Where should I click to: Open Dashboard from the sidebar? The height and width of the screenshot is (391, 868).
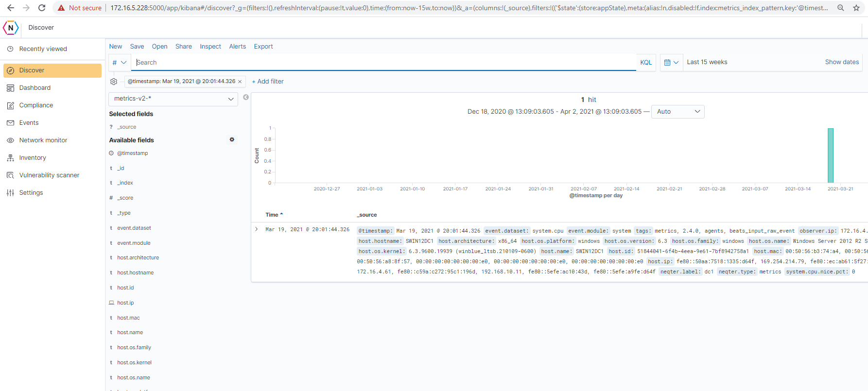click(x=52, y=88)
